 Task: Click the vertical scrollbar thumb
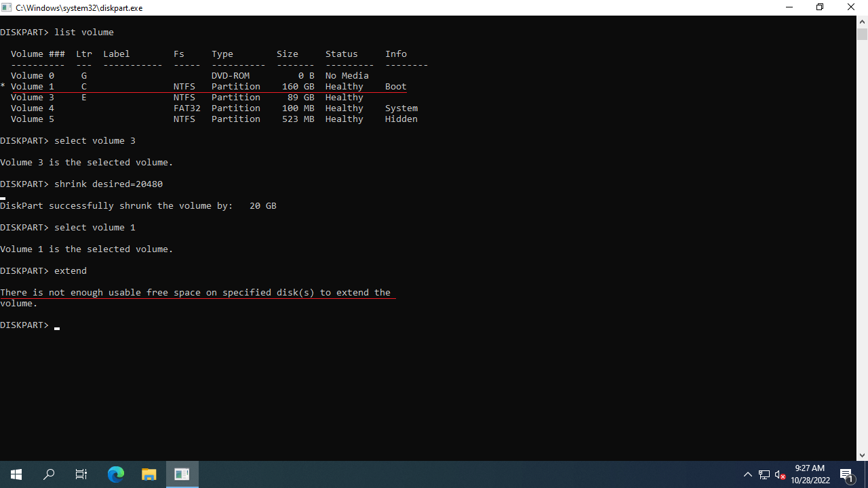coord(862,35)
